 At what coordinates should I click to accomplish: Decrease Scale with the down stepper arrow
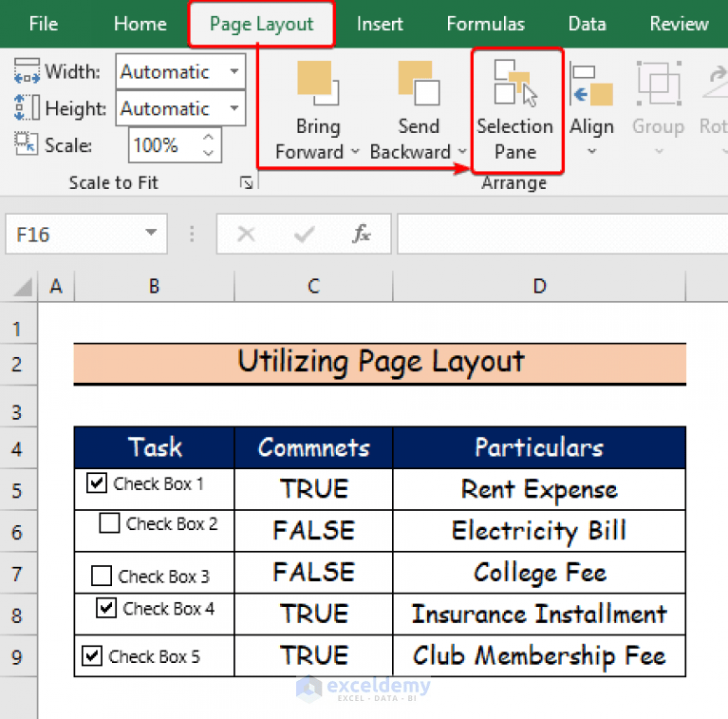point(208,152)
